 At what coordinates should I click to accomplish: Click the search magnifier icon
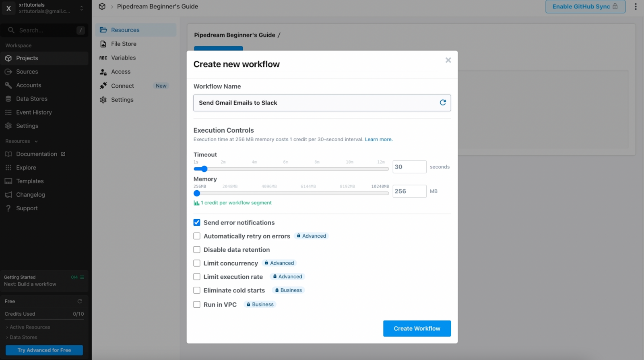[x=11, y=30]
